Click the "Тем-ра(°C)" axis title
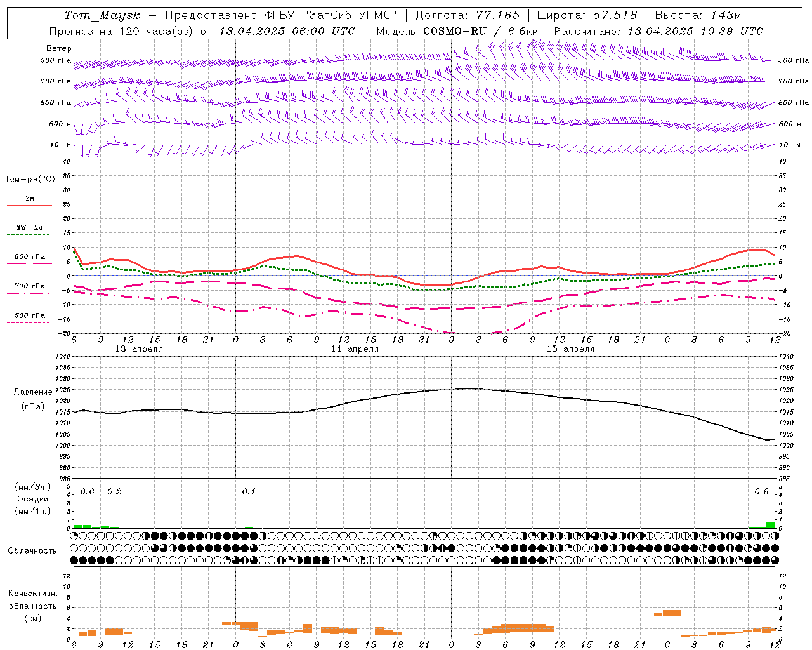Viewport: 812px width, 650px height. pyautogui.click(x=30, y=180)
